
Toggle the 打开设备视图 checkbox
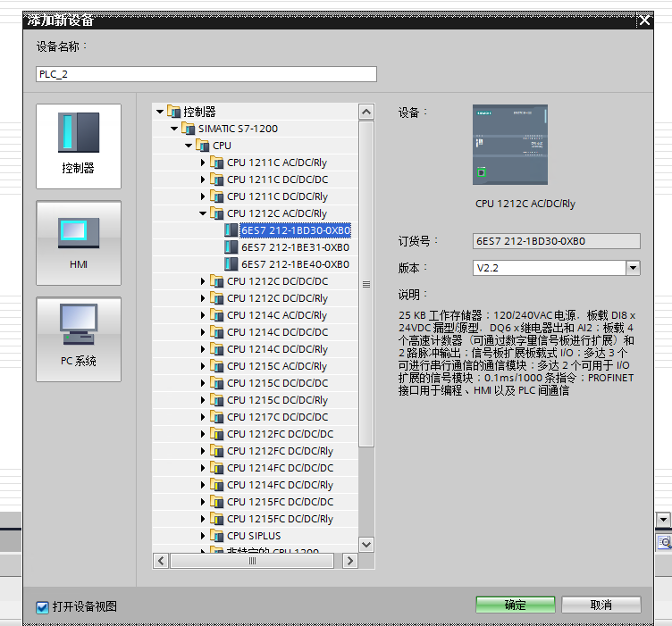[42, 607]
